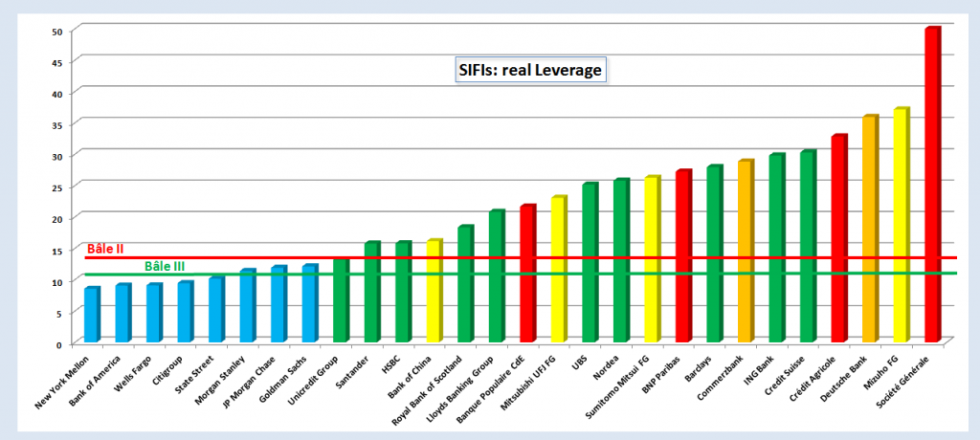Click the Lloyds Banking Group bar
Viewport: 980px width, 440px height.
pyautogui.click(x=498, y=275)
